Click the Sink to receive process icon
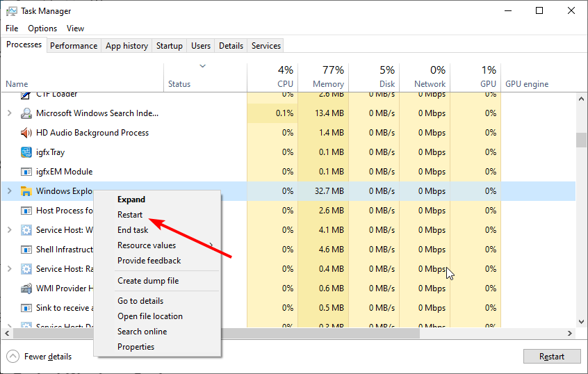This screenshot has width=588, height=374. (26, 308)
